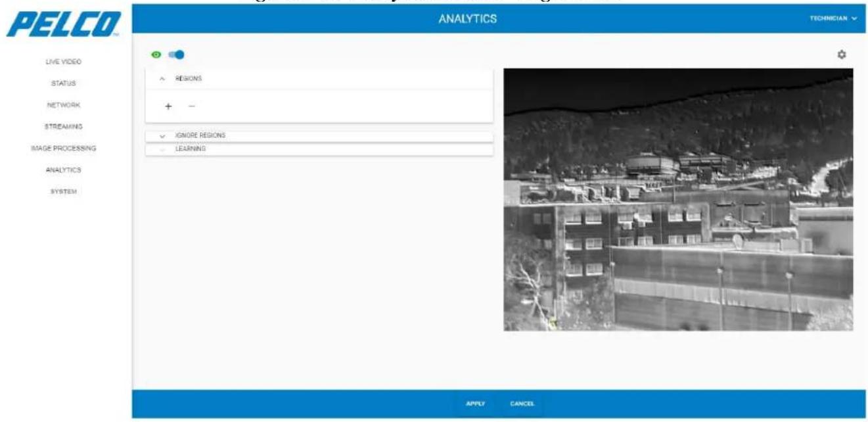This screenshot has width=868, height=422.
Task: Open the Technician user dropdown
Action: pyautogui.click(x=833, y=18)
